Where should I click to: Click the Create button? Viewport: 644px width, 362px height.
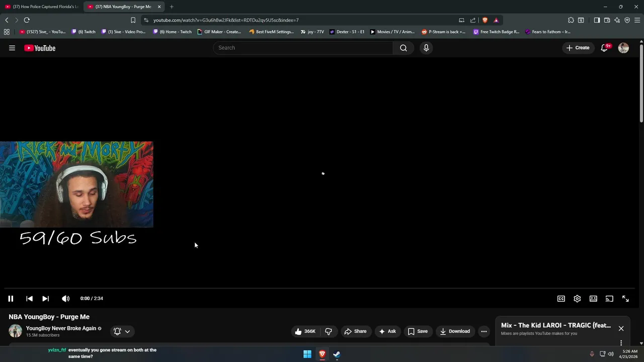[578, 48]
